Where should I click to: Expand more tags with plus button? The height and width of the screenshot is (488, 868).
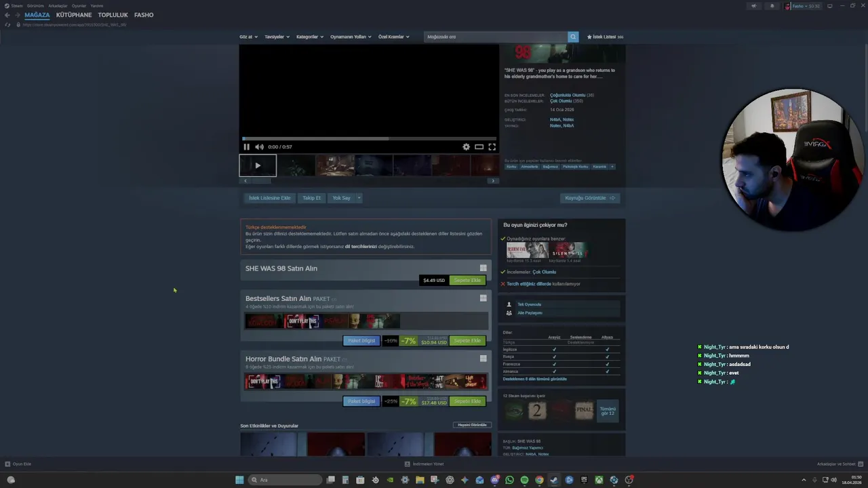612,167
